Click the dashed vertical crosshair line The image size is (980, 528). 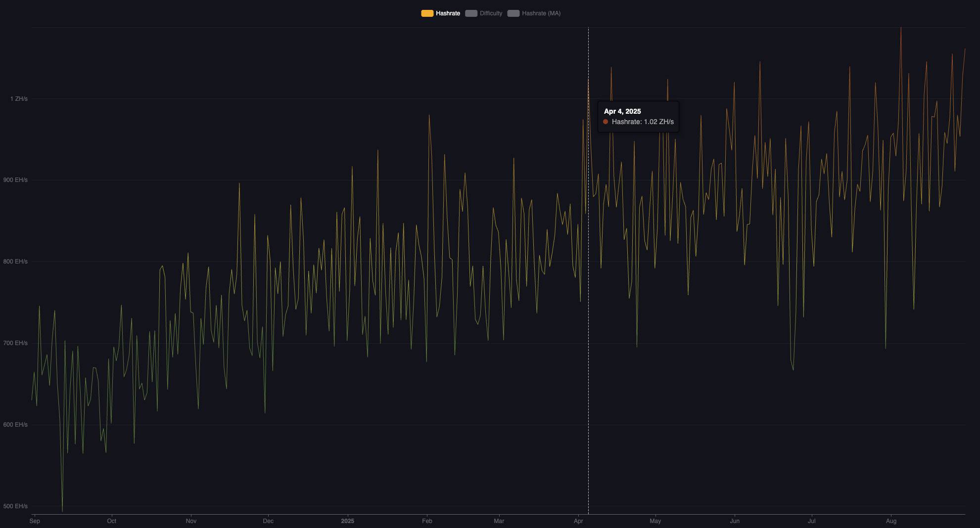click(x=588, y=270)
